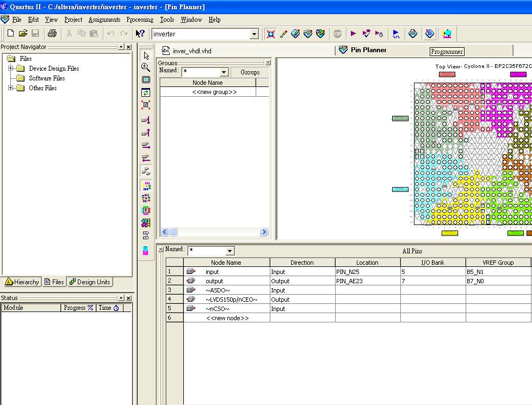The width and height of the screenshot is (532, 405).
Task: Open the inverter project dropdown
Action: (254, 34)
